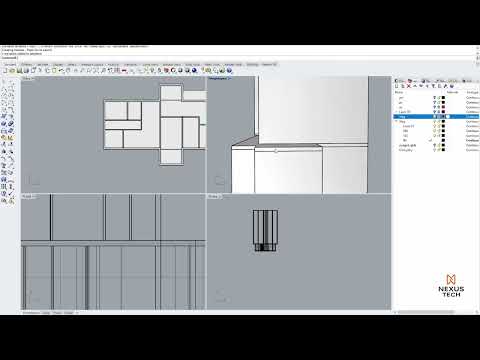Click the 4 Viewports layout icon
The width and height of the screenshot is (480, 360).
click(117, 70)
